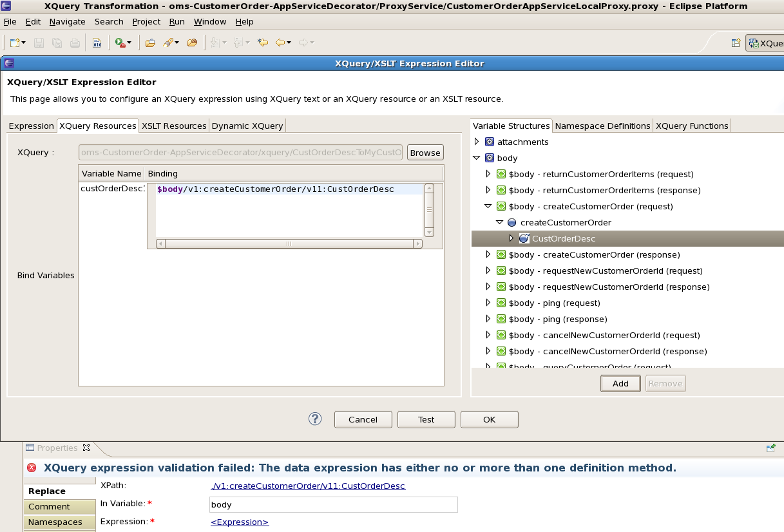The width and height of the screenshot is (784, 532).
Task: Open the External Tools dropdown arrow
Action: [x=129, y=43]
